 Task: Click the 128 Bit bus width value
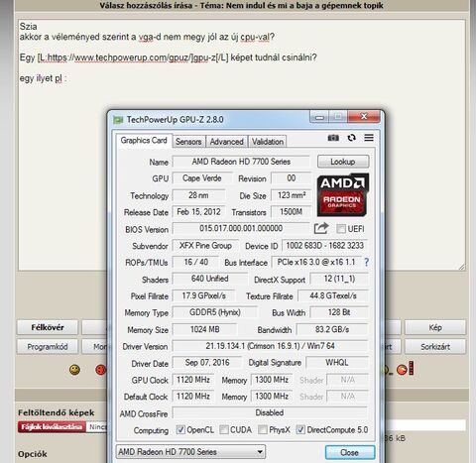339,312
